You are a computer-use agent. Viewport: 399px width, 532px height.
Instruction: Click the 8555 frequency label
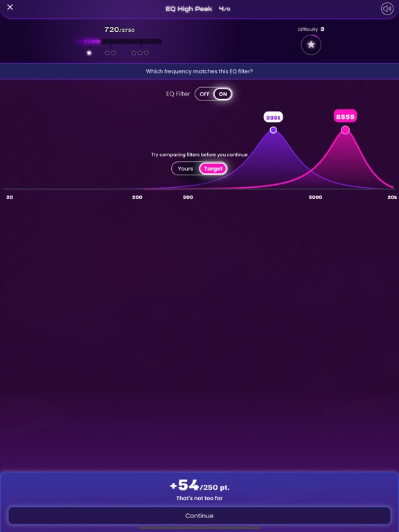pyautogui.click(x=345, y=116)
